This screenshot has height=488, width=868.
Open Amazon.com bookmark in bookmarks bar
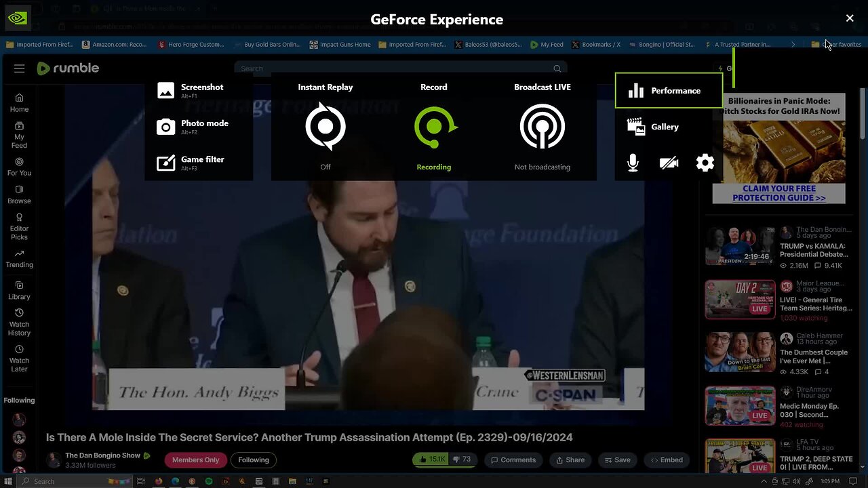pyautogui.click(x=114, y=44)
